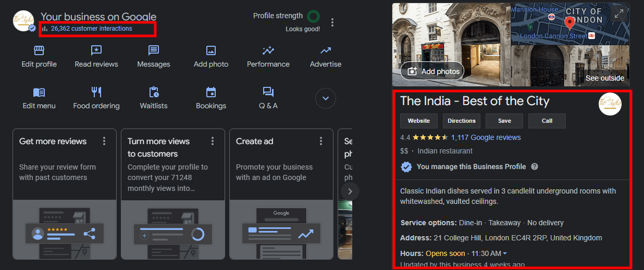The image size is (644, 270).
Task: Open Edit menu shortcut
Action: point(39,98)
